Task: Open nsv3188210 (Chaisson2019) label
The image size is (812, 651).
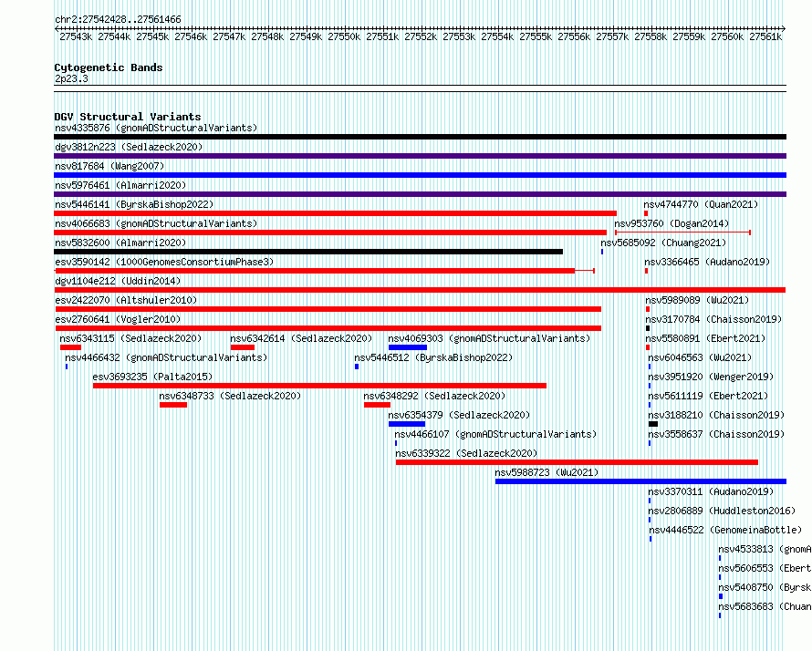Action: point(717,415)
